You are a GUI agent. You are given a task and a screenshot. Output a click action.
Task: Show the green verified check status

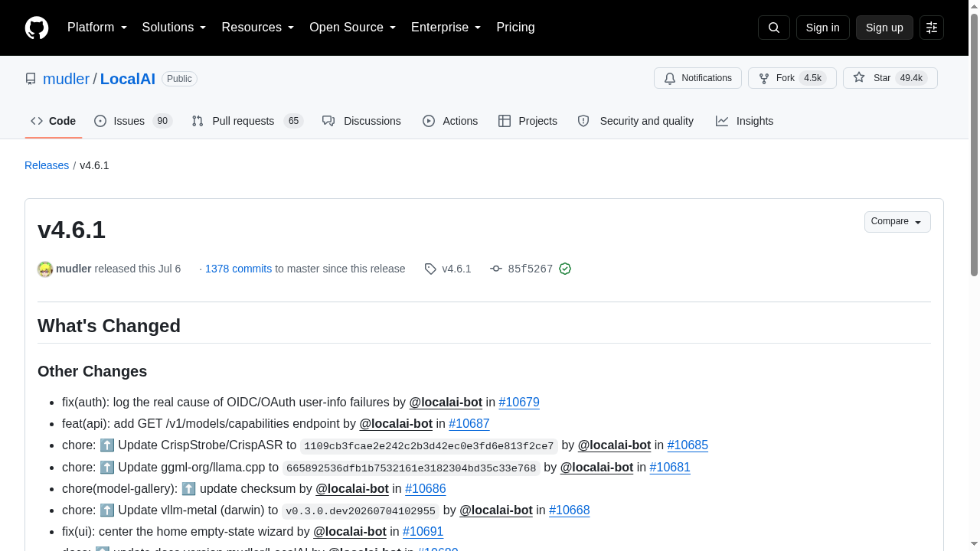(565, 269)
